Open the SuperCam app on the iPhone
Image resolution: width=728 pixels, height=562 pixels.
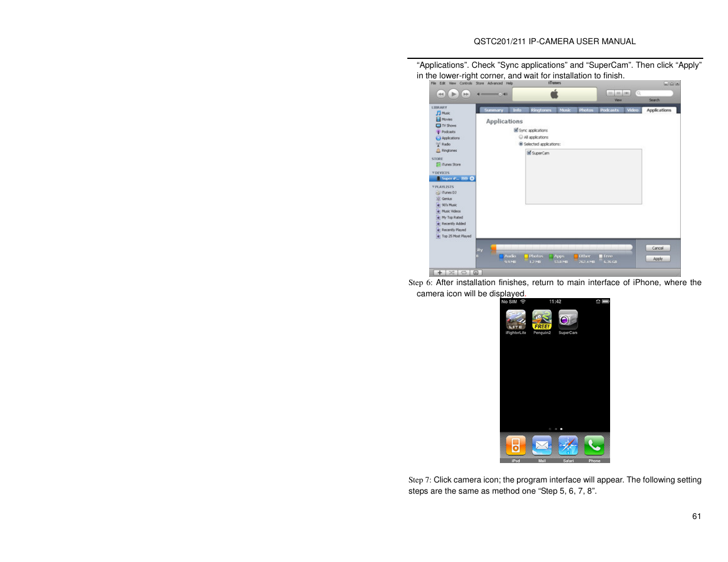pyautogui.click(x=568, y=320)
